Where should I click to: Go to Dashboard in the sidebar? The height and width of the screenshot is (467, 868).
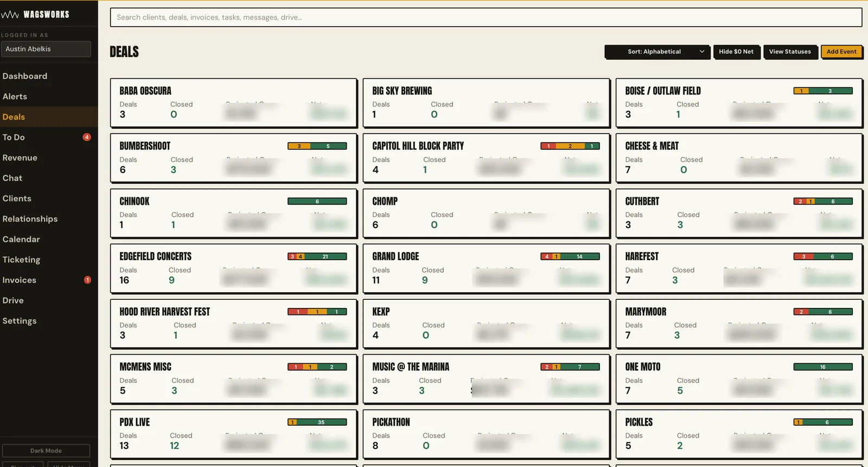[25, 76]
